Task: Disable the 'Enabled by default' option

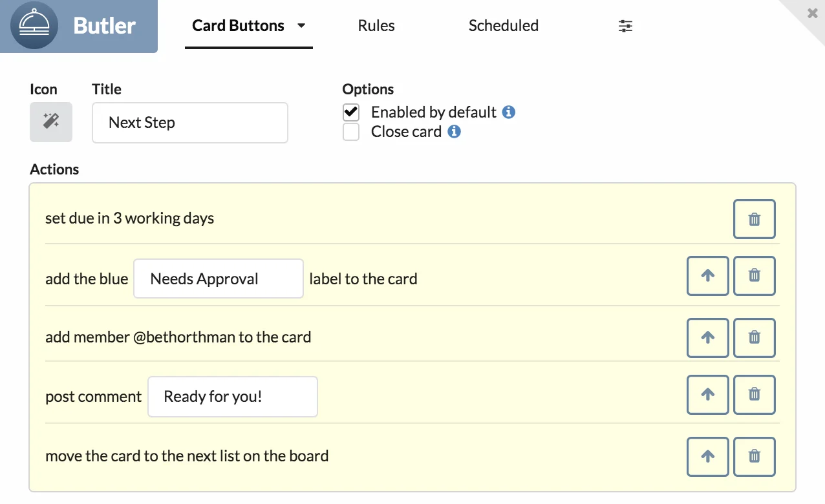Action: (350, 112)
